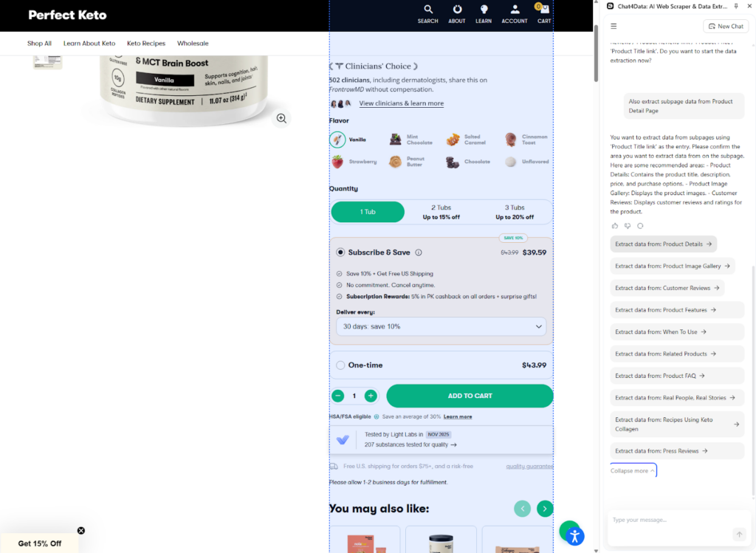Start a New Chat in Chat4Data
Image resolution: width=756 pixels, height=553 pixels.
[x=726, y=26]
